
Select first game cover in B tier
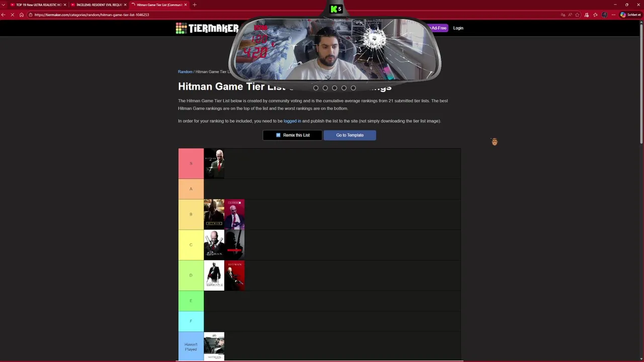coord(214,214)
